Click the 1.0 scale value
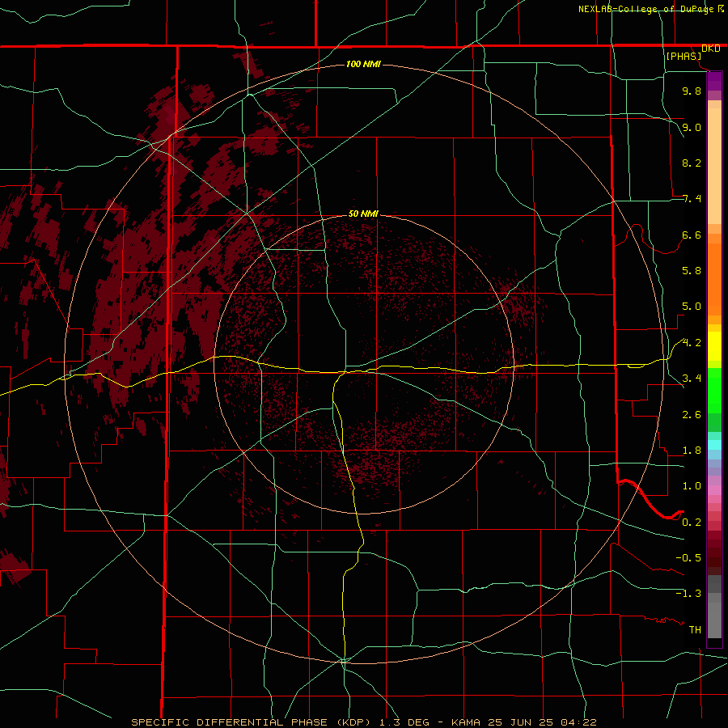 coord(692,486)
